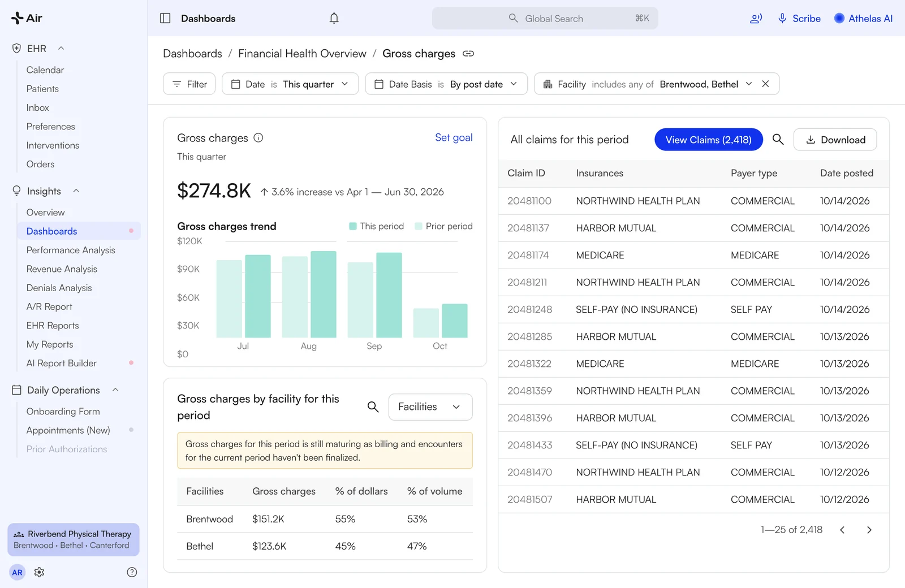Image resolution: width=905 pixels, height=588 pixels.
Task: Open the help question mark icon
Action: pyautogui.click(x=132, y=572)
